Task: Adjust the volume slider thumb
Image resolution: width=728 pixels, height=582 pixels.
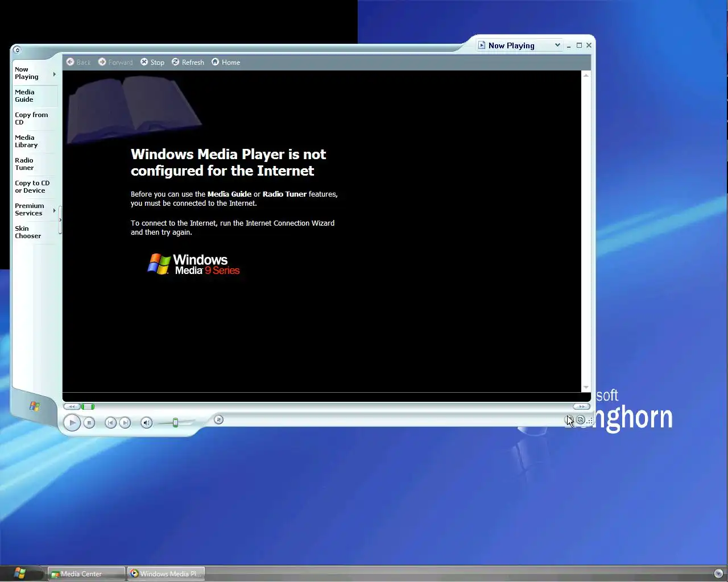Action: 175,422
